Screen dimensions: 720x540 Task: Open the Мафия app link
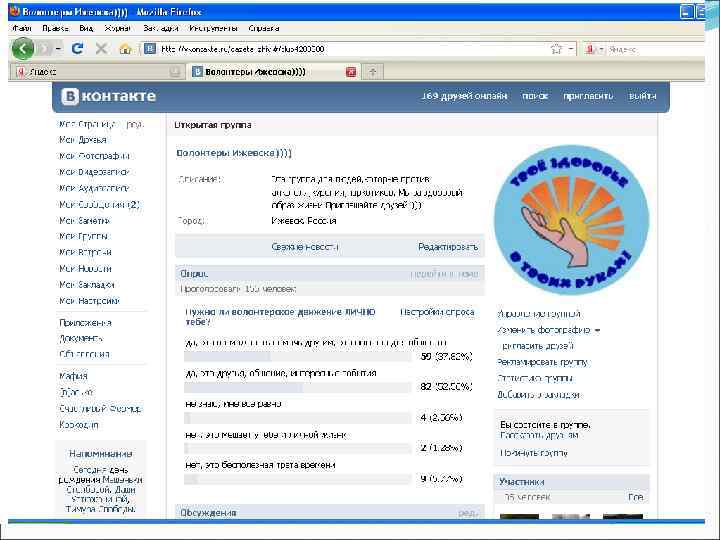coord(73,376)
